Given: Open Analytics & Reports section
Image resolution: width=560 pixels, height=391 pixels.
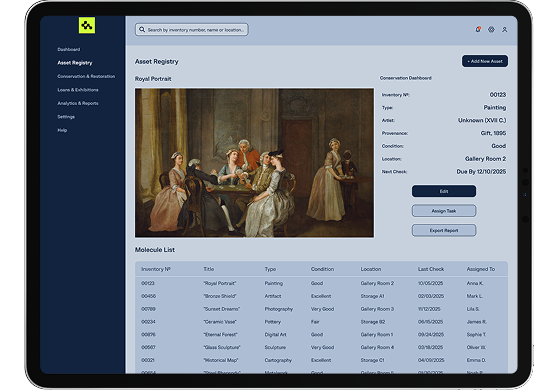Looking at the screenshot, I should (x=78, y=103).
